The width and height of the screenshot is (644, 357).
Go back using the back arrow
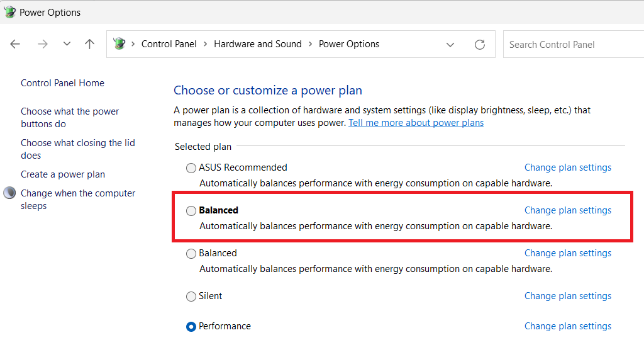(15, 44)
